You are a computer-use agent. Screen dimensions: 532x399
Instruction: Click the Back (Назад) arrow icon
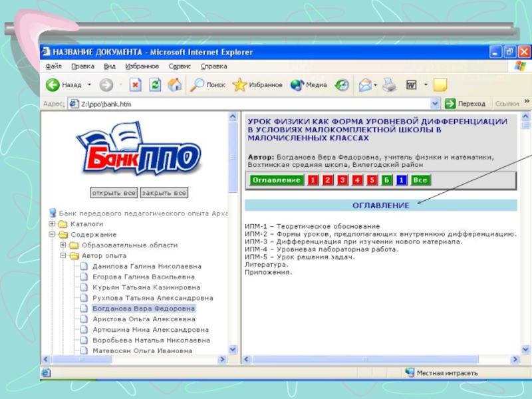tap(53, 85)
